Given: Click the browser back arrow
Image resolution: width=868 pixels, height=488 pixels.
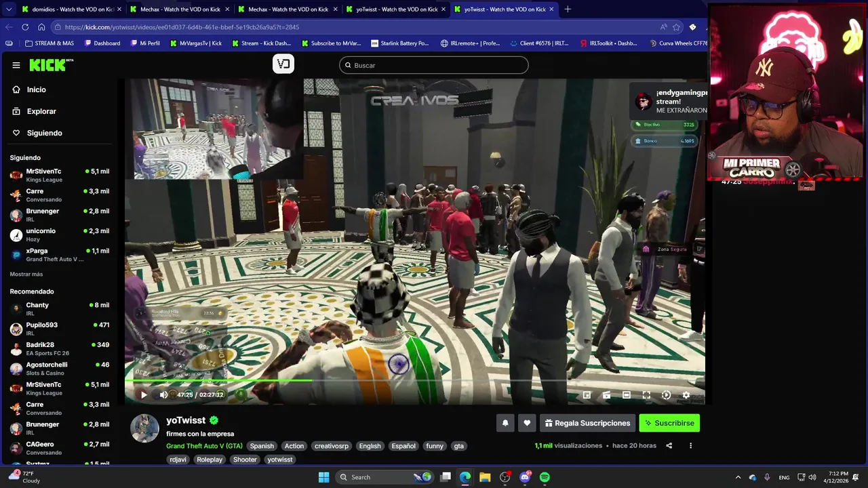Looking at the screenshot, I should tap(9, 27).
